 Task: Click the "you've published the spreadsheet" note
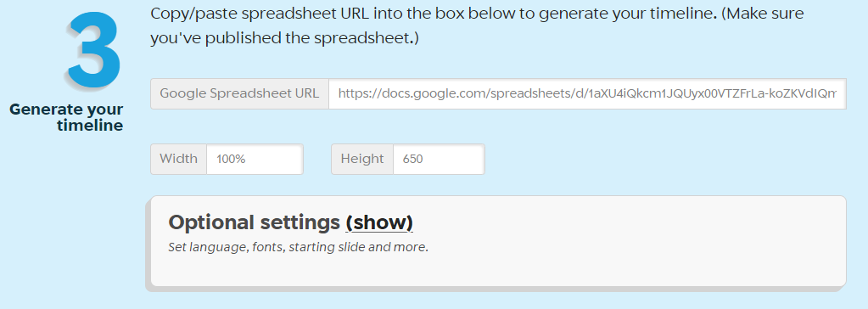[285, 39]
